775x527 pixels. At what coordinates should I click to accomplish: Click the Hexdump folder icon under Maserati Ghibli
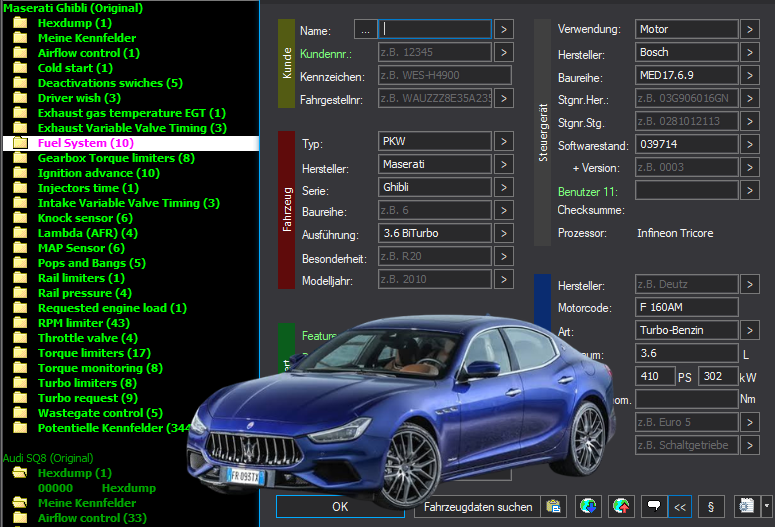(x=20, y=23)
